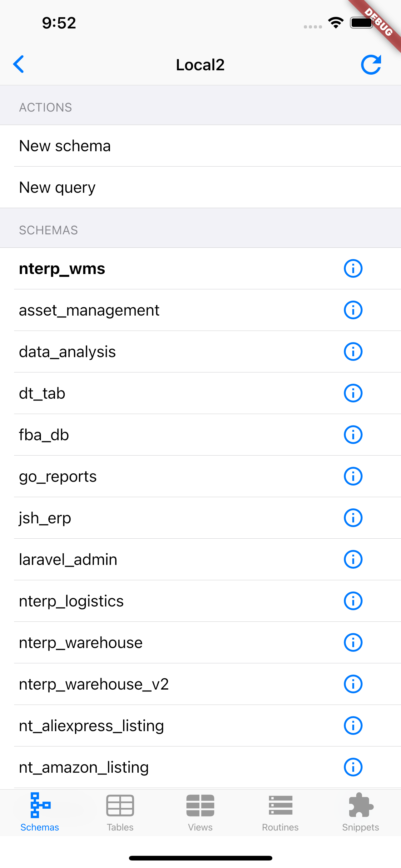Open info for nterp_warehouse_v2
This screenshot has width=401, height=868.
[353, 684]
